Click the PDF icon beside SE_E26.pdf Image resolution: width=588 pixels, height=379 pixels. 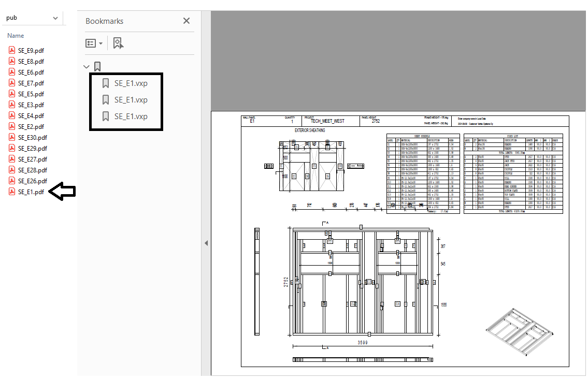coord(11,181)
